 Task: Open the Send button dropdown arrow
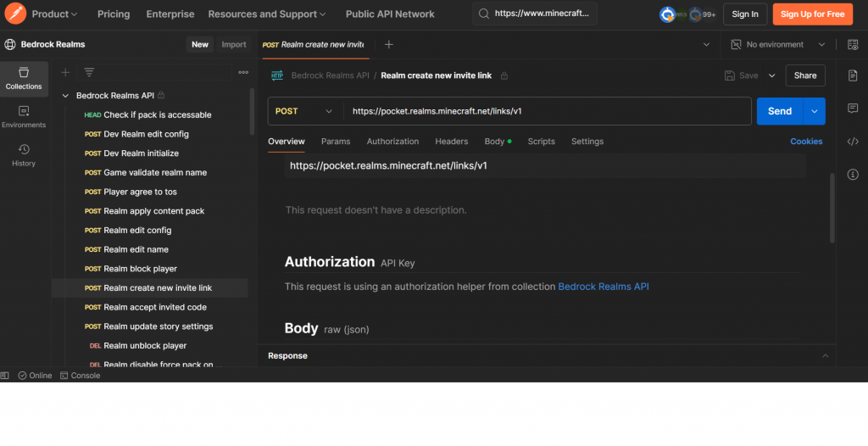[x=815, y=111]
